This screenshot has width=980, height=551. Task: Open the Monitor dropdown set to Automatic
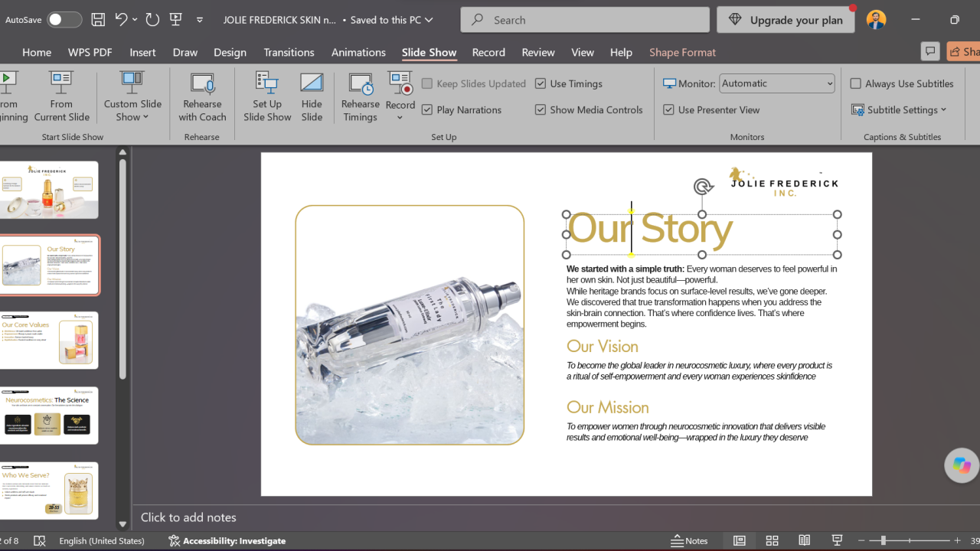click(777, 83)
